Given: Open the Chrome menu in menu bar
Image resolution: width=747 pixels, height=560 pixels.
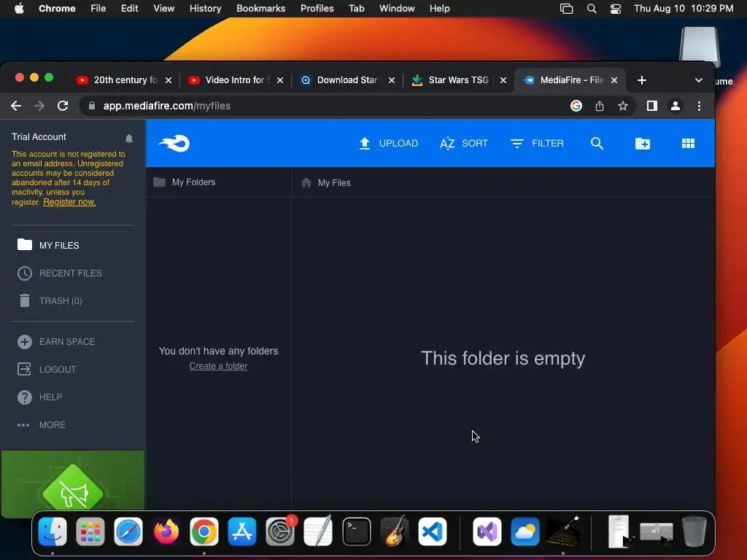Looking at the screenshot, I should click(57, 9).
